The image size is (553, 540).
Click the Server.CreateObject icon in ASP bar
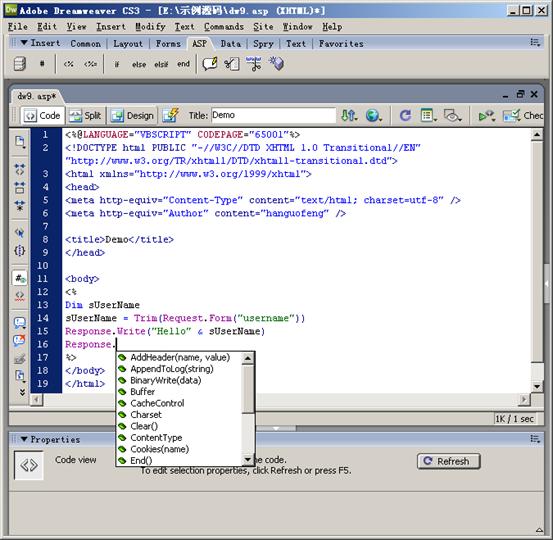[x=276, y=63]
